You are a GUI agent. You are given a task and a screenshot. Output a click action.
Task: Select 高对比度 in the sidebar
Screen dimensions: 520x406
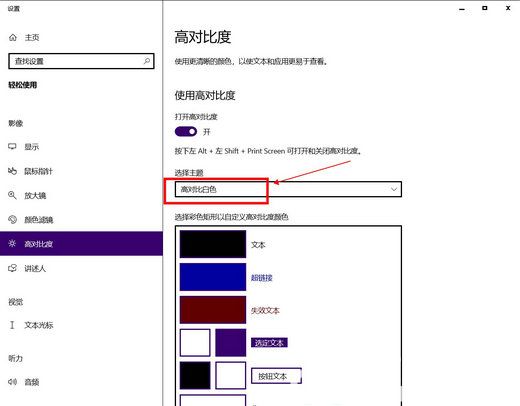pos(81,244)
